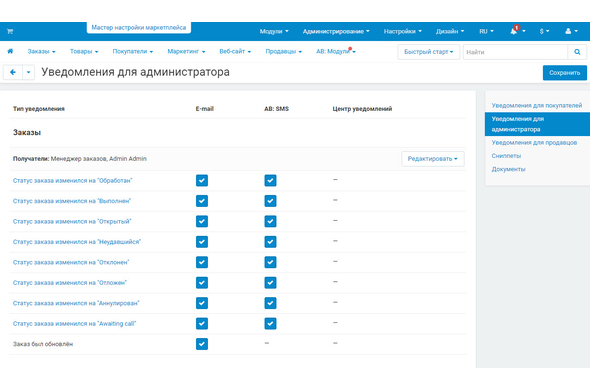The image size is (590, 391).
Task: Open the Администрирование menu
Action: pyautogui.click(x=336, y=31)
